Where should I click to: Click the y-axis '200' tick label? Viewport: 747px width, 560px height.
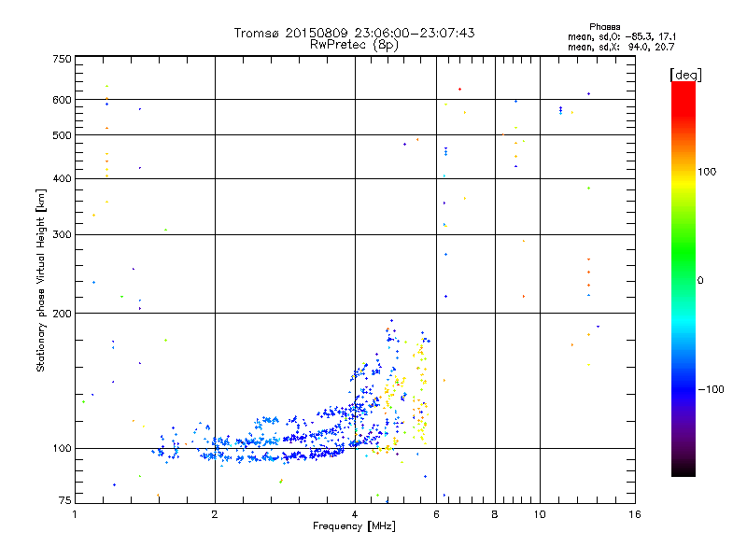(62, 314)
